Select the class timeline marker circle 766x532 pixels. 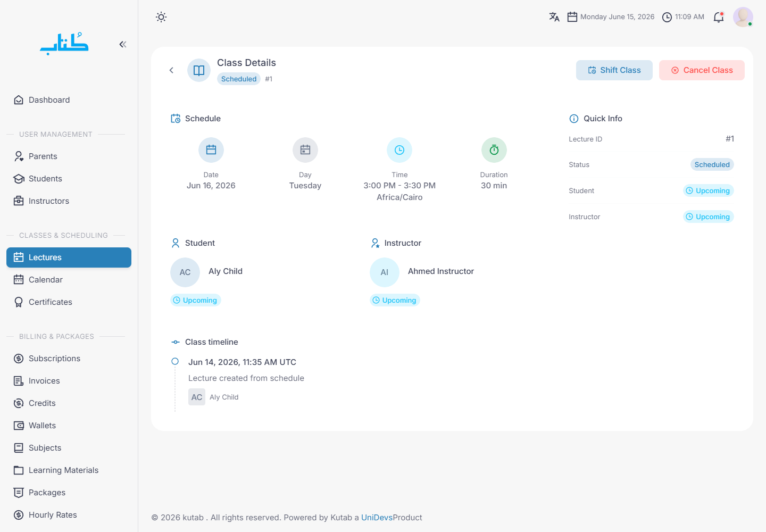click(x=175, y=362)
